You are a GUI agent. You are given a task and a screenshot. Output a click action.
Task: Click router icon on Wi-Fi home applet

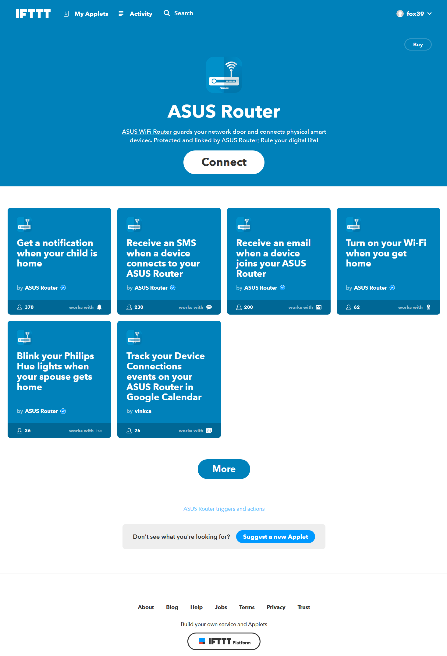pyautogui.click(x=353, y=224)
